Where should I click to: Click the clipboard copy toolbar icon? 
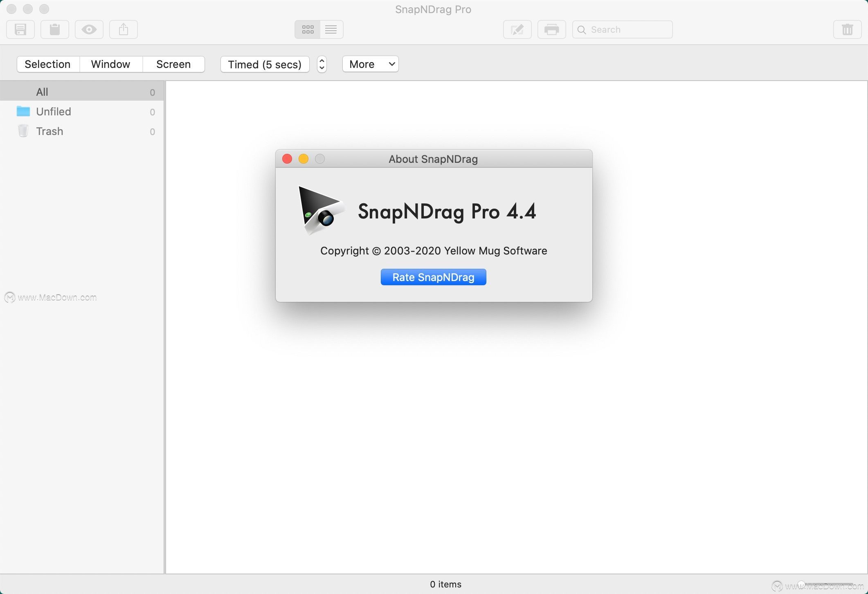(55, 29)
